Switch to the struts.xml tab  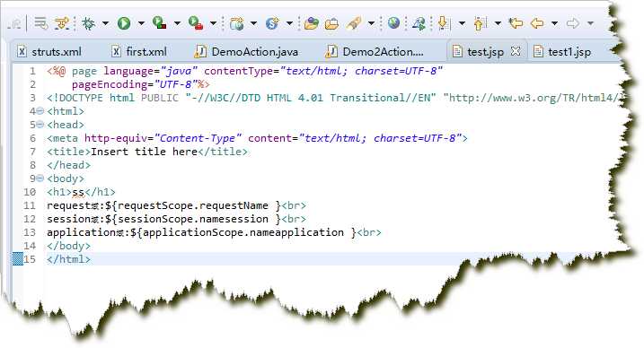(x=49, y=52)
